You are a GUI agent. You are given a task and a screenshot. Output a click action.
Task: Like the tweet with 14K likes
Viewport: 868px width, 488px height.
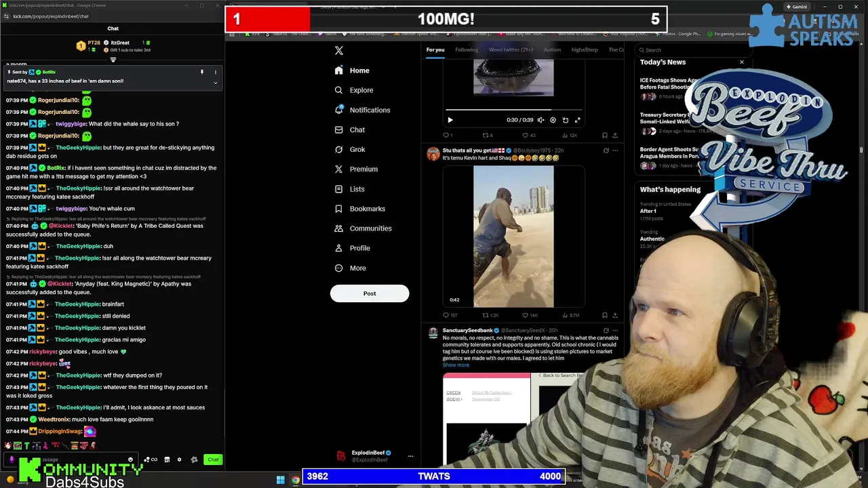[x=530, y=315]
